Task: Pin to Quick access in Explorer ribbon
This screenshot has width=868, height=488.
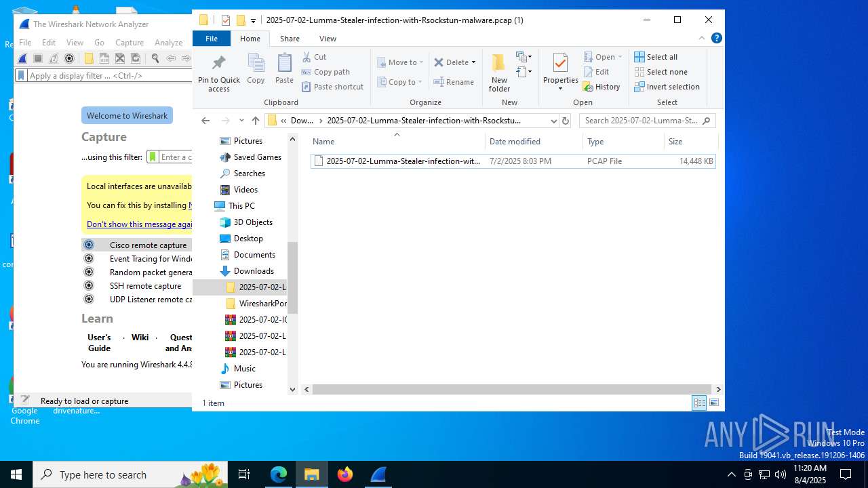Action: [x=218, y=73]
